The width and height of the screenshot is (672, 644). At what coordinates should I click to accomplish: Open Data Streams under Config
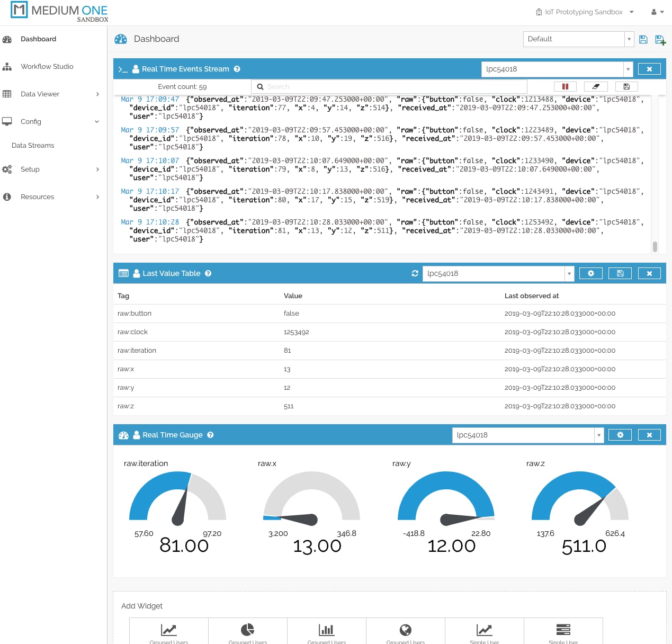point(33,145)
